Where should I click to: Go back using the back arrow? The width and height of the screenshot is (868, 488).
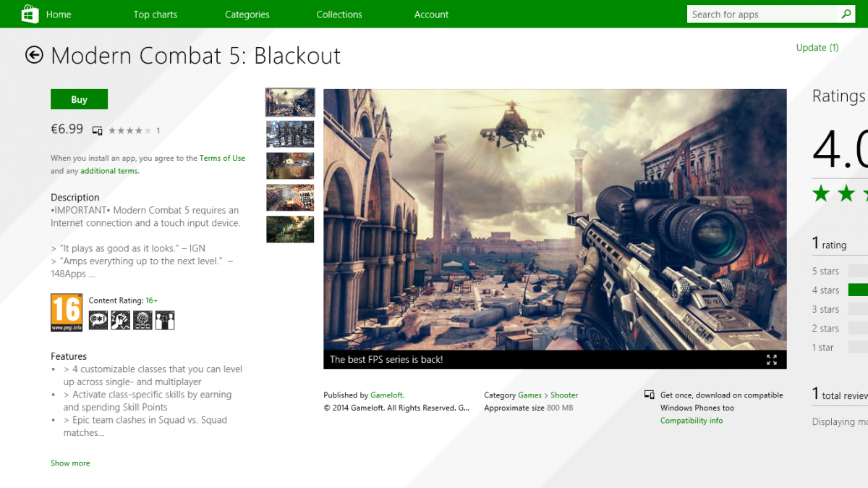pos(34,55)
